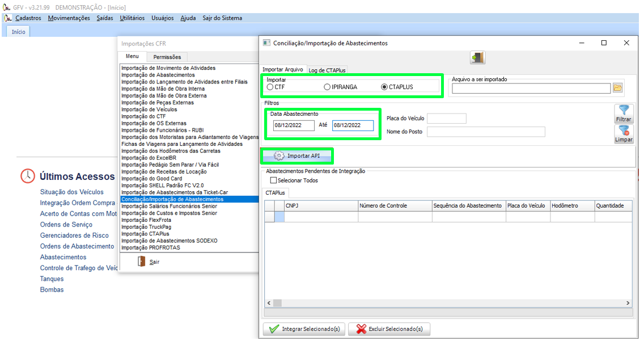Open the Bombas link
Image resolution: width=644 pixels, height=349 pixels.
point(52,289)
